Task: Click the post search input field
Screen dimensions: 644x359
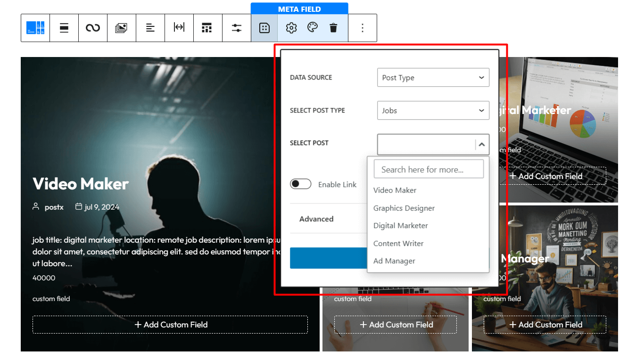Action: tap(428, 168)
